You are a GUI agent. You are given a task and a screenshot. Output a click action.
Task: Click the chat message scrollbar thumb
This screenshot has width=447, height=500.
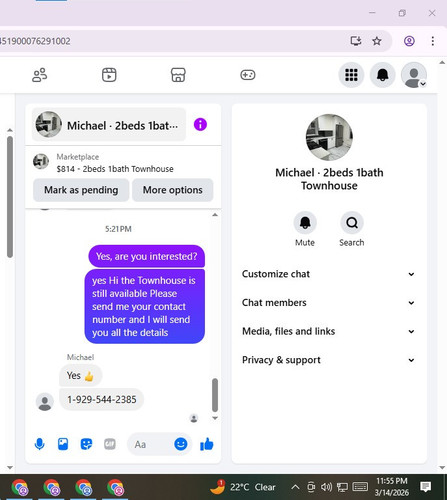(215, 395)
